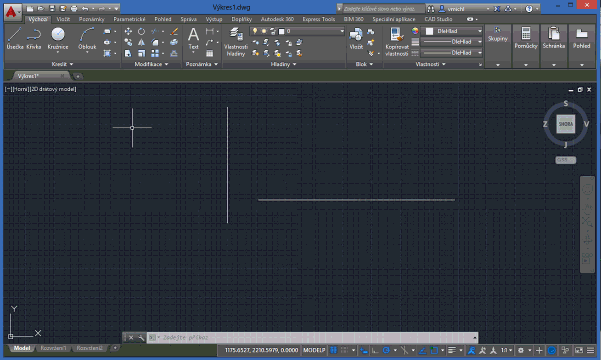The width and height of the screenshot is (601, 360).
Task: Open the Parametrické ribbon tab
Action: [130, 19]
